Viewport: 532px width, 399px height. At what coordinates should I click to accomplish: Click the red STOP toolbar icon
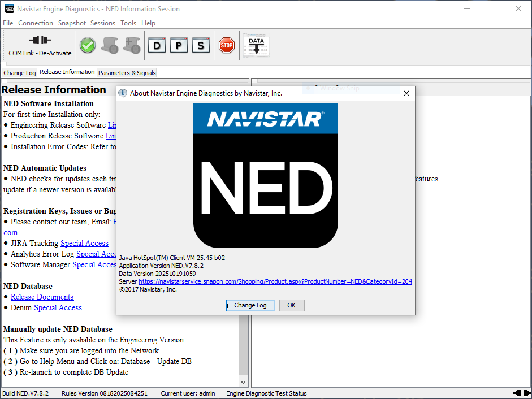tap(226, 45)
